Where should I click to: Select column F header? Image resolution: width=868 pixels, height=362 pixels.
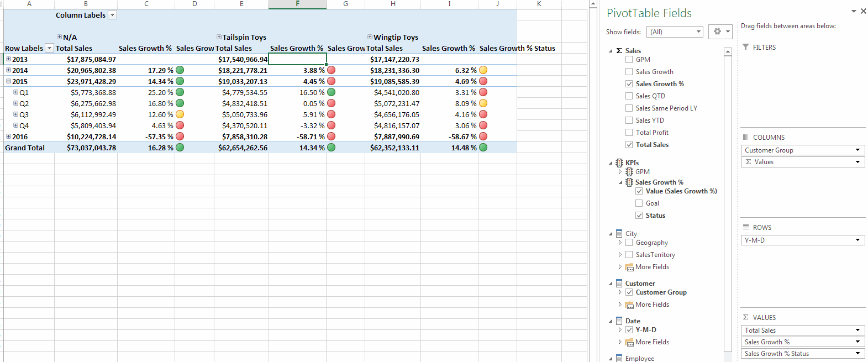point(297,4)
